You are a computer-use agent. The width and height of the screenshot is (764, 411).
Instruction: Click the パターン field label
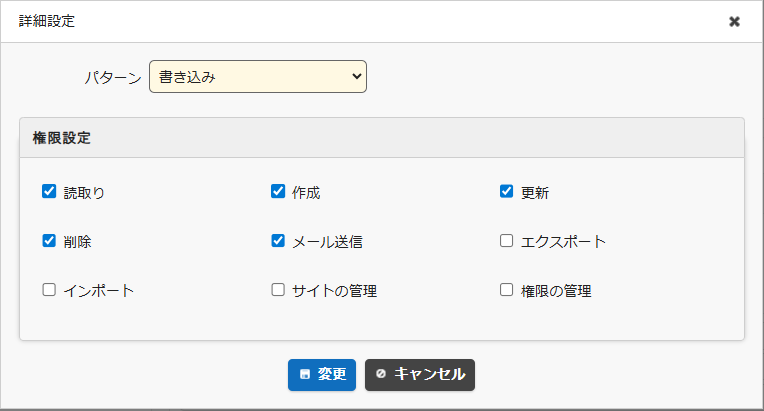click(x=112, y=77)
